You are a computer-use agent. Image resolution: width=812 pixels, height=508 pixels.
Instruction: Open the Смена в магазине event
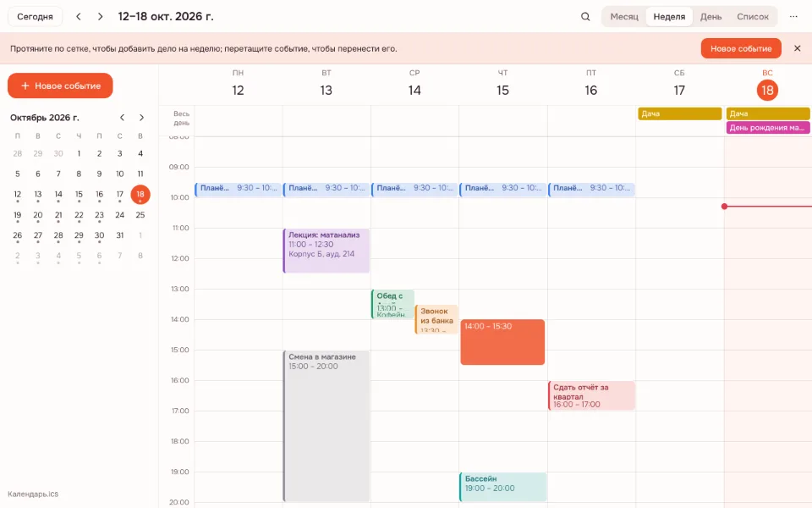click(326, 426)
